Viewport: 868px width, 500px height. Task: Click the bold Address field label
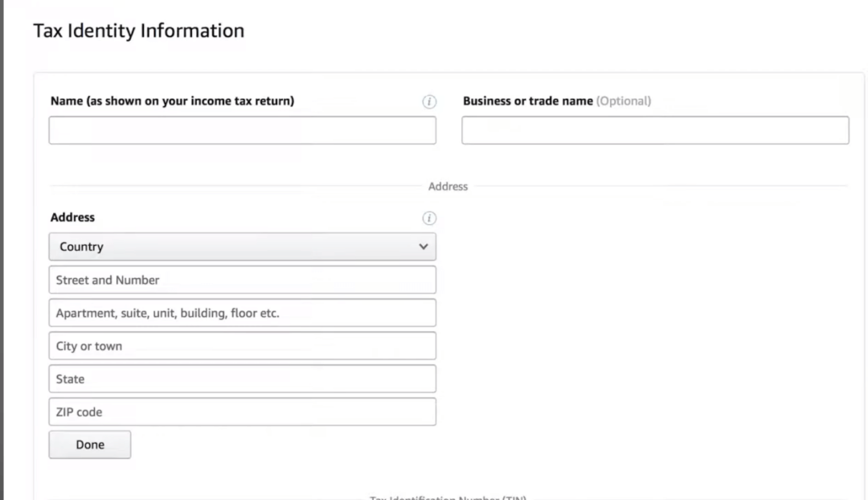71,217
